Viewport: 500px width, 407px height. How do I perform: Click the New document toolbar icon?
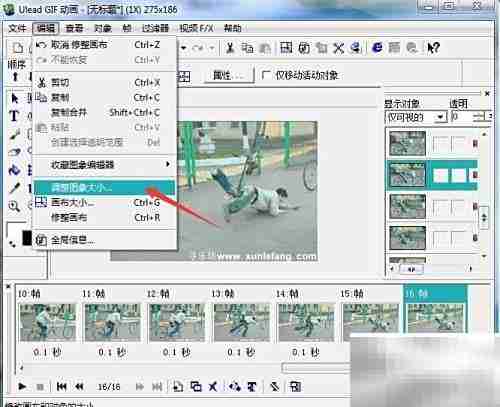tap(17, 48)
